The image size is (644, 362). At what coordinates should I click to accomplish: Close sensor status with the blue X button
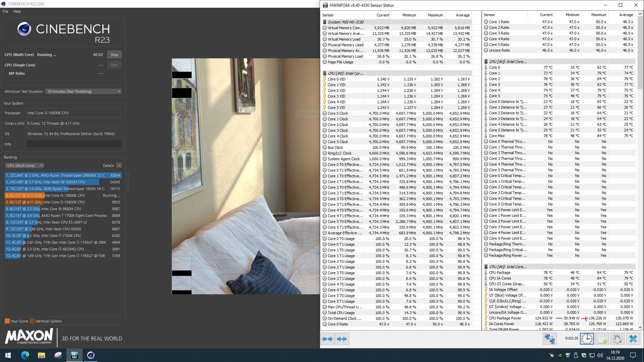click(633, 339)
